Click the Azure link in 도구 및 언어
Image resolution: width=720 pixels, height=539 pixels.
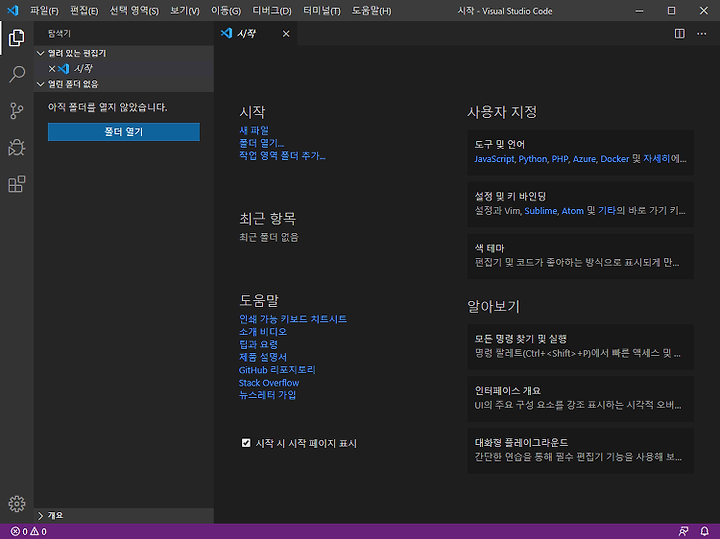(585, 159)
